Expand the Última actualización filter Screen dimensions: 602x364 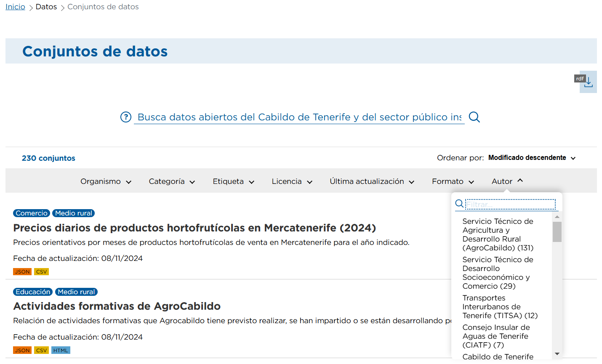tap(372, 181)
